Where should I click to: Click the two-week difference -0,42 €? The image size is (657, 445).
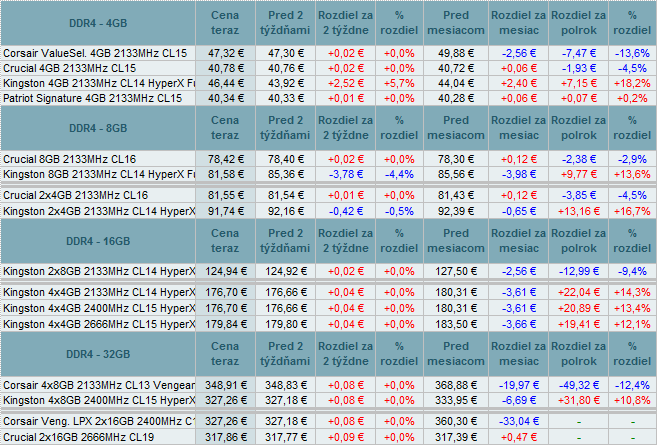346,211
